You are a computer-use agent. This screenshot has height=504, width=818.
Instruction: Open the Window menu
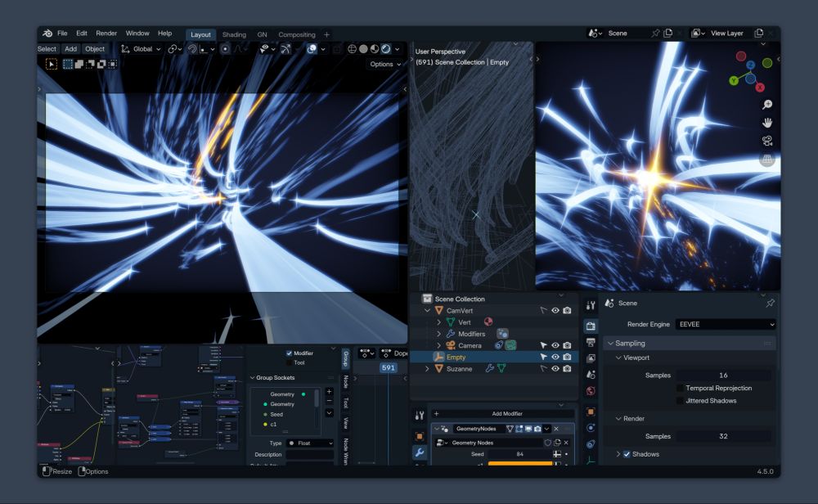pyautogui.click(x=137, y=33)
